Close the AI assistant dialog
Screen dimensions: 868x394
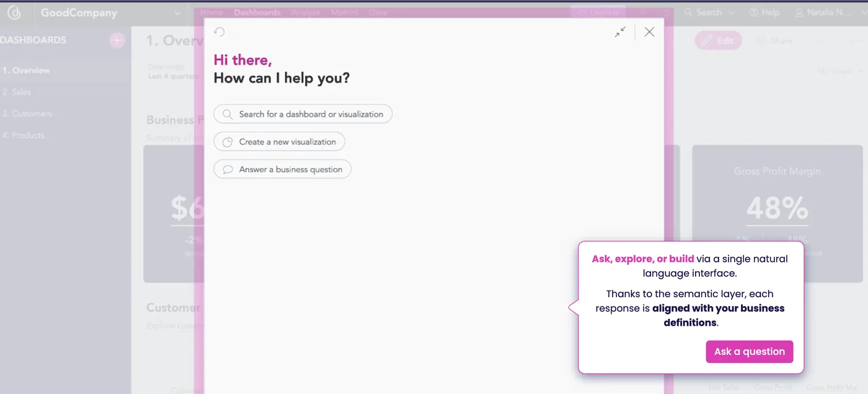(649, 32)
